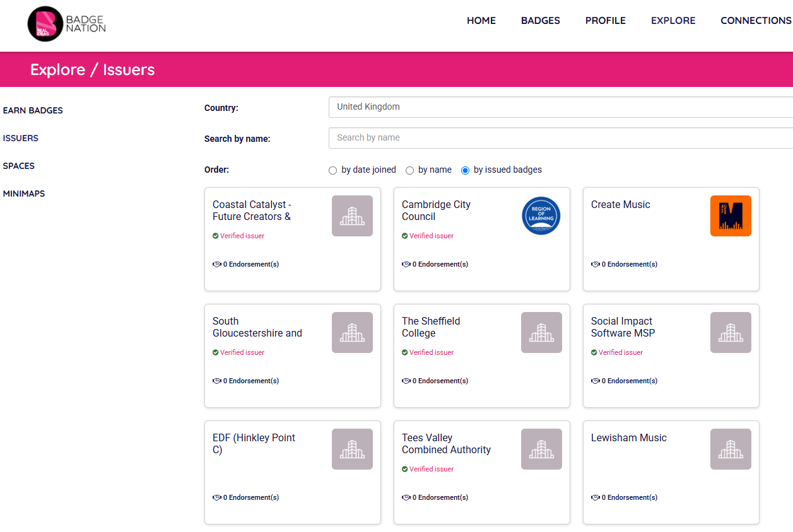Click verified checkmark on Coastal Catalyst card
793x532 pixels.
[x=216, y=236]
